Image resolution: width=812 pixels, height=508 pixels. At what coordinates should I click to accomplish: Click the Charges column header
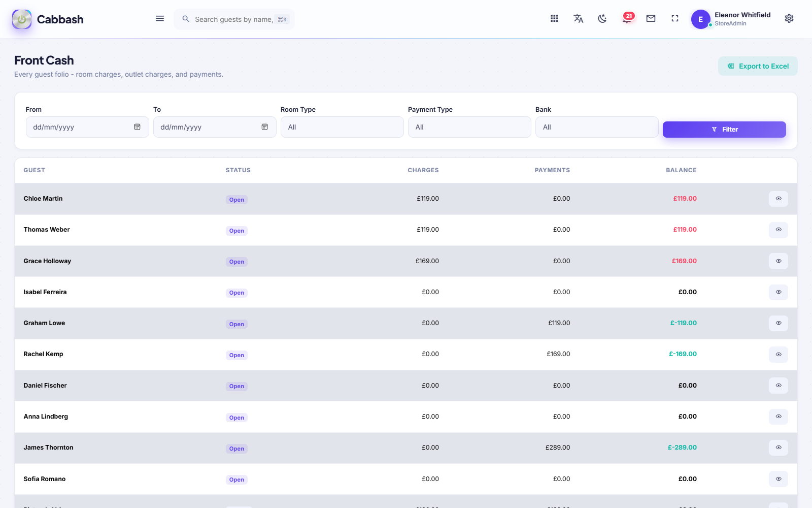(423, 170)
